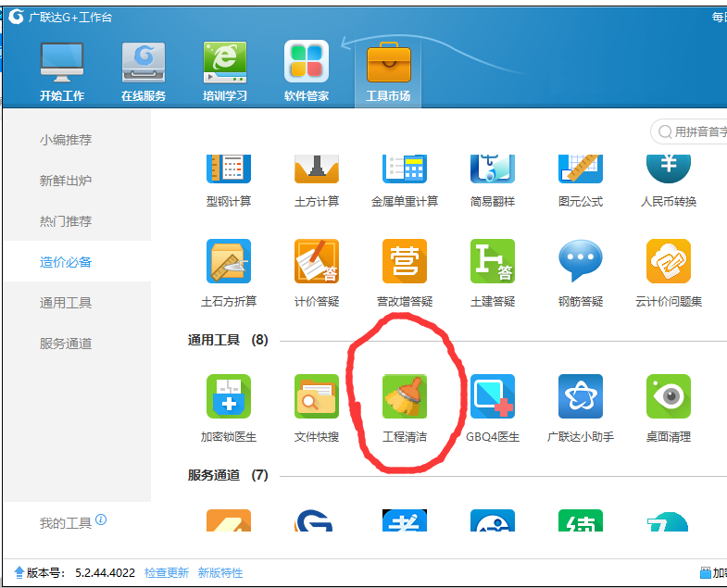Select 通用工具 in the sidebar
Screen dimensions: 727x588
click(66, 303)
